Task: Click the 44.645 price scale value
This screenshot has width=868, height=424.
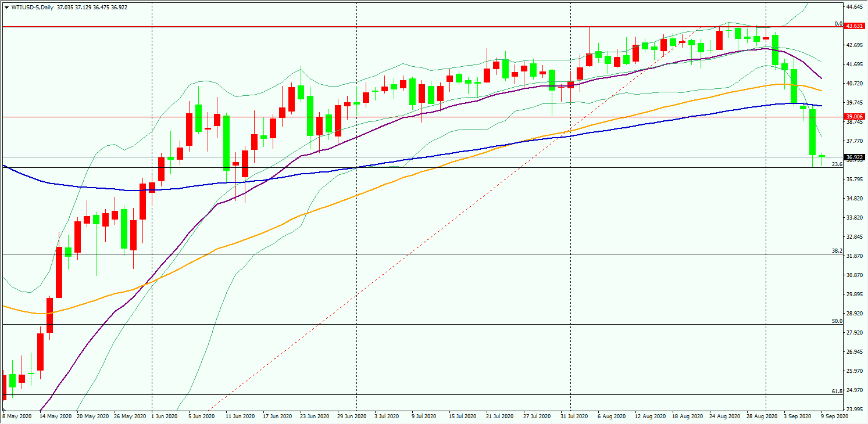Action: point(855,7)
